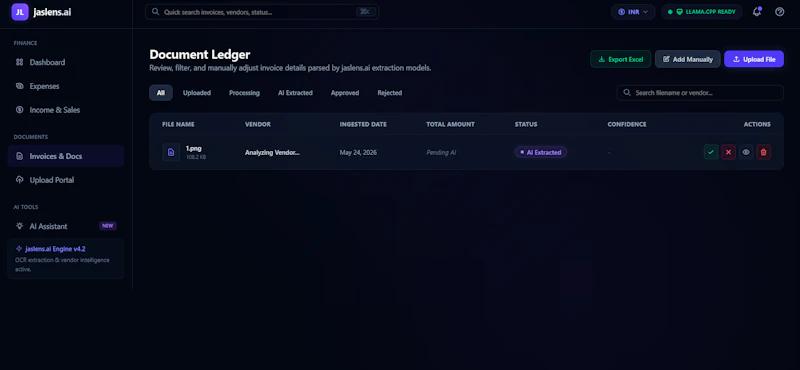Select the All filter tab
The height and width of the screenshot is (370, 800).
pos(161,93)
